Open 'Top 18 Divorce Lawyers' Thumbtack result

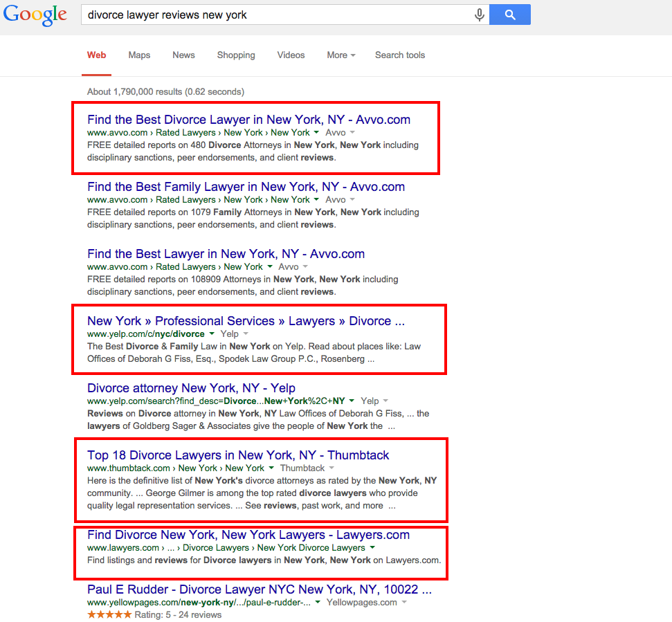point(238,455)
